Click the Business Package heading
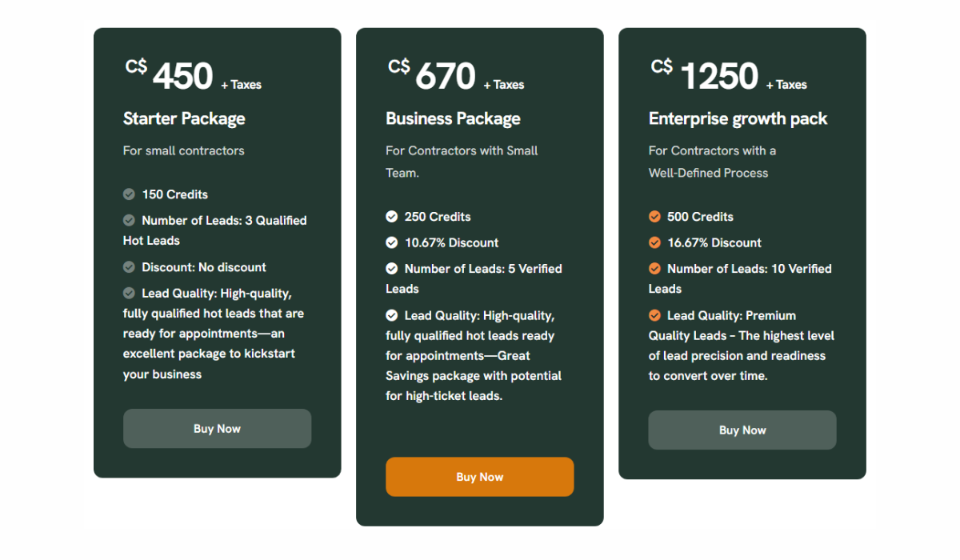The image size is (960, 560). (x=453, y=118)
